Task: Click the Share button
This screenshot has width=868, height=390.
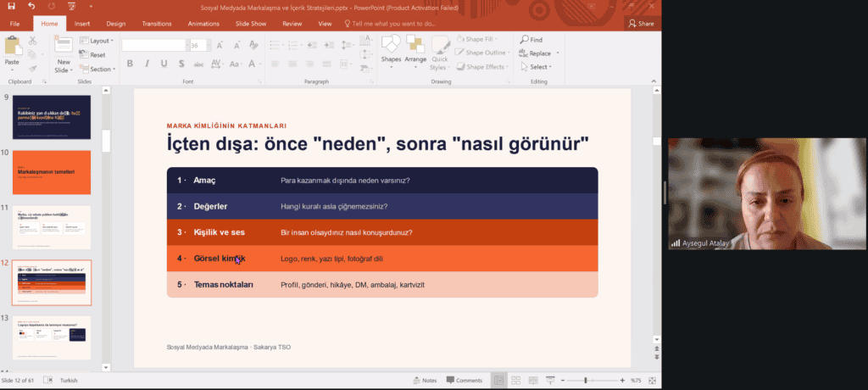Action: coord(641,24)
